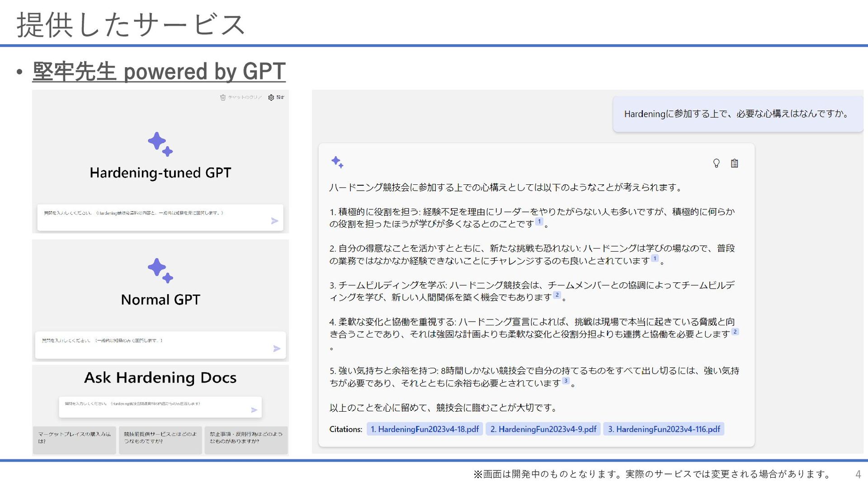Click the 設定 label beside the gear

point(280,98)
